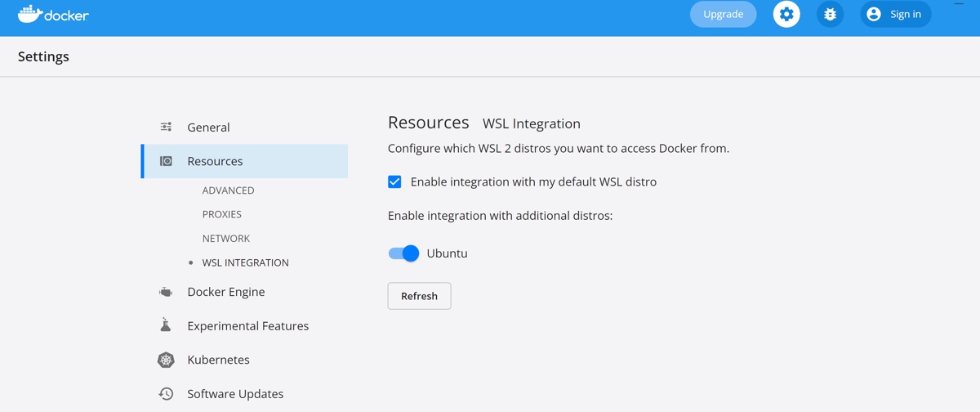
Task: Select the WSL Integration subsection
Action: tap(245, 262)
